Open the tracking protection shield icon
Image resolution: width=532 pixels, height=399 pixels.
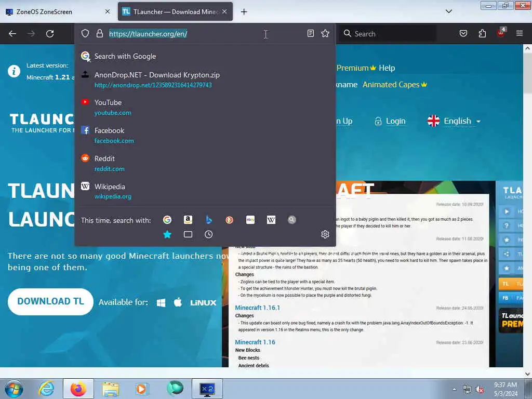click(85, 33)
